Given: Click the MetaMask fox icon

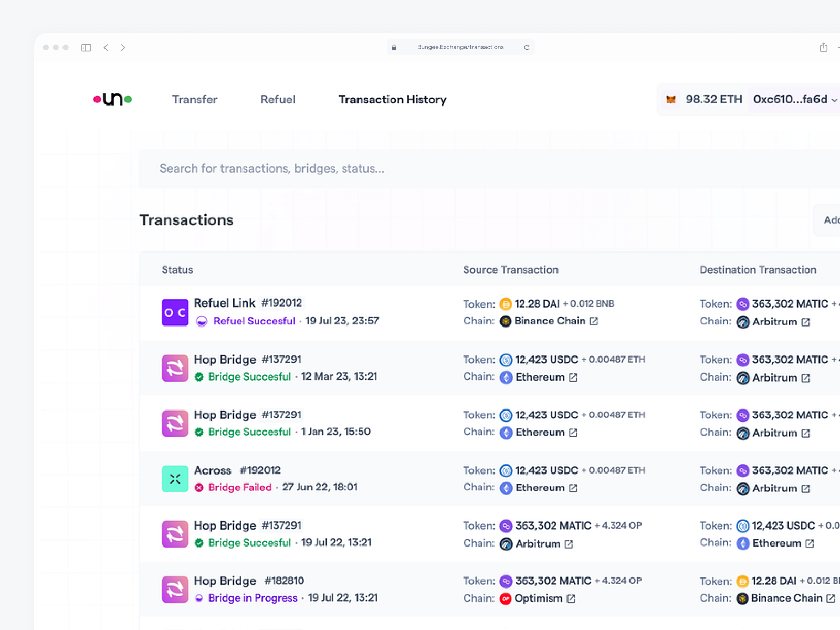Looking at the screenshot, I should pyautogui.click(x=670, y=99).
